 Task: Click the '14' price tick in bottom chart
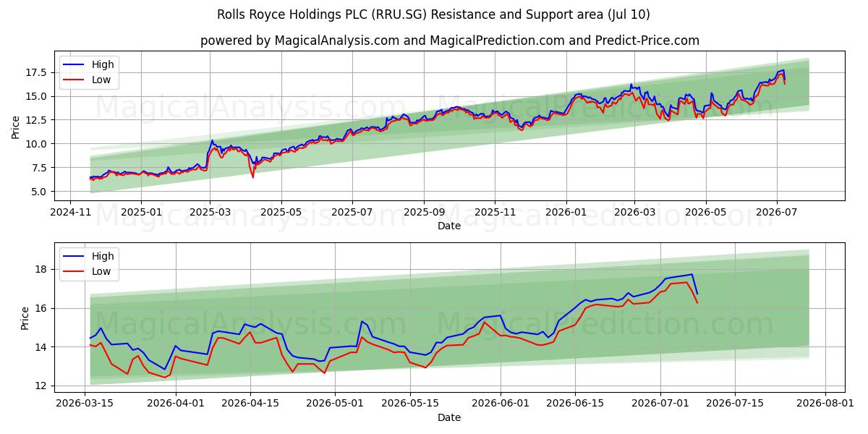43,347
